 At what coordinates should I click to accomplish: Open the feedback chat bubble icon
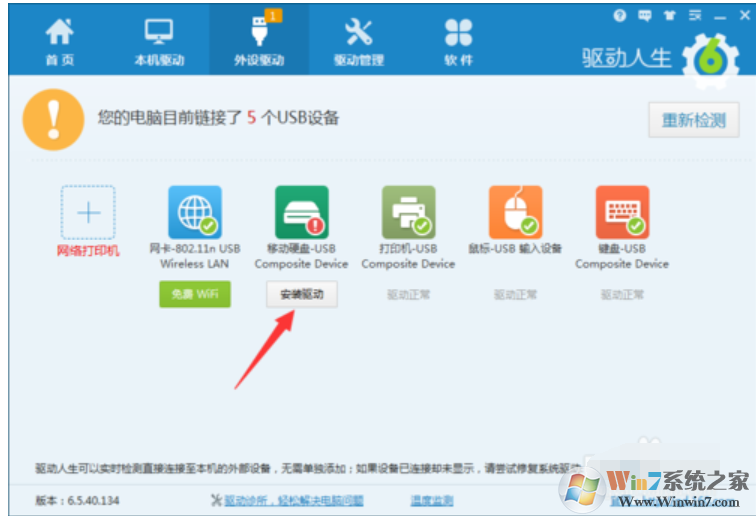pos(645,16)
